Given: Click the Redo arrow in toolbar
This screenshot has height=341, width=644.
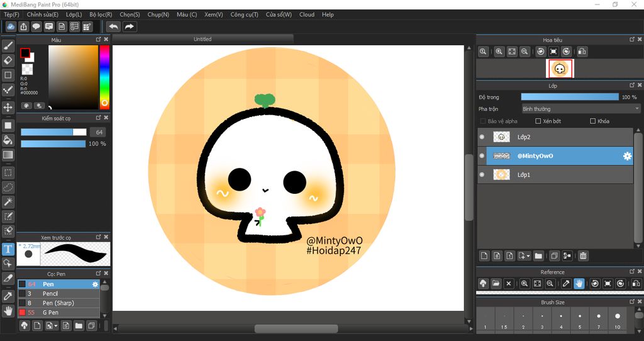Looking at the screenshot, I should 129,26.
